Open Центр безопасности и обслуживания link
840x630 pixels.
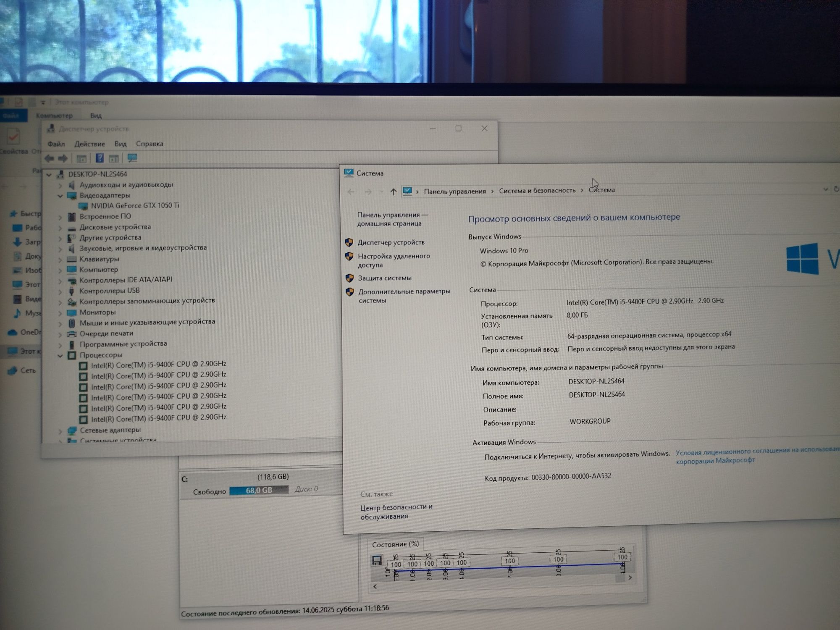[396, 512]
